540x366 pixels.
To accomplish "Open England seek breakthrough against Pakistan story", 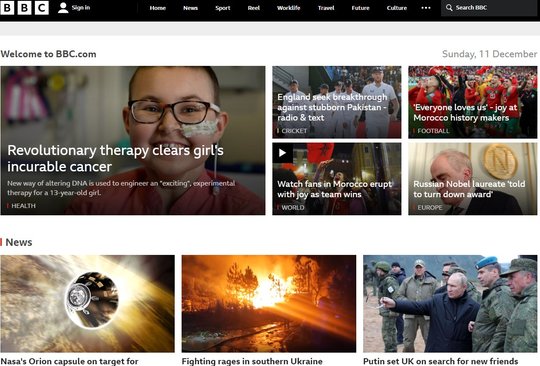I will click(332, 107).
